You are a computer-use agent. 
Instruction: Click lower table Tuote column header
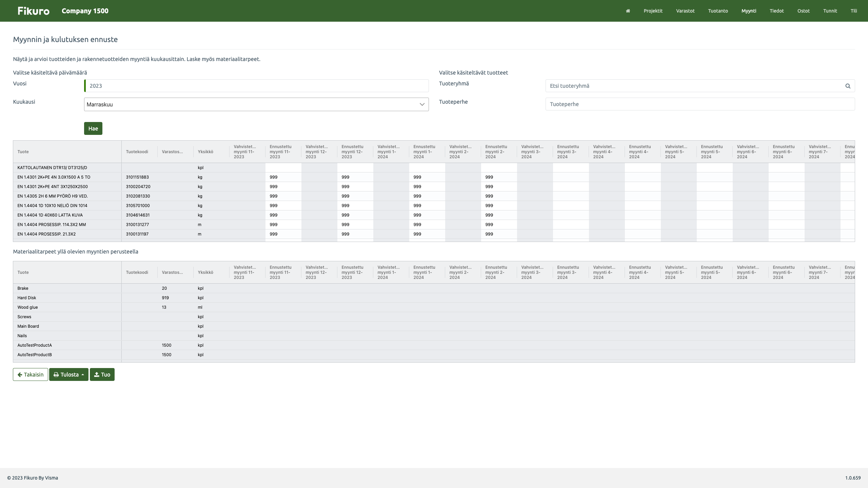pos(67,272)
